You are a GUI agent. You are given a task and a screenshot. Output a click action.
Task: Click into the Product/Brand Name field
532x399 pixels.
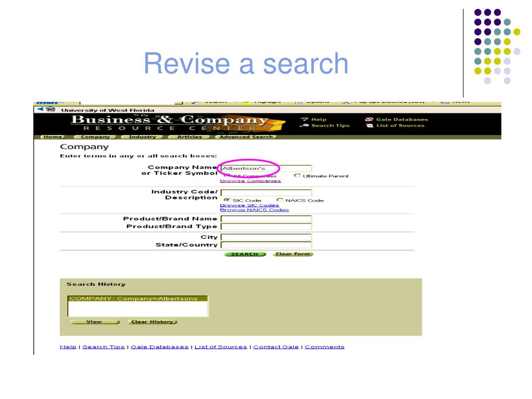pyautogui.click(x=266, y=219)
